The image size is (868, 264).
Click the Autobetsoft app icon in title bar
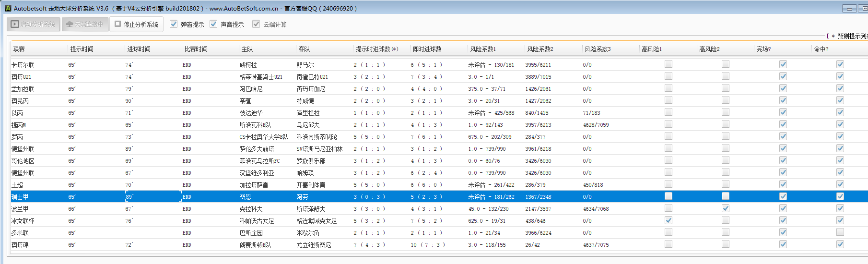(x=8, y=8)
